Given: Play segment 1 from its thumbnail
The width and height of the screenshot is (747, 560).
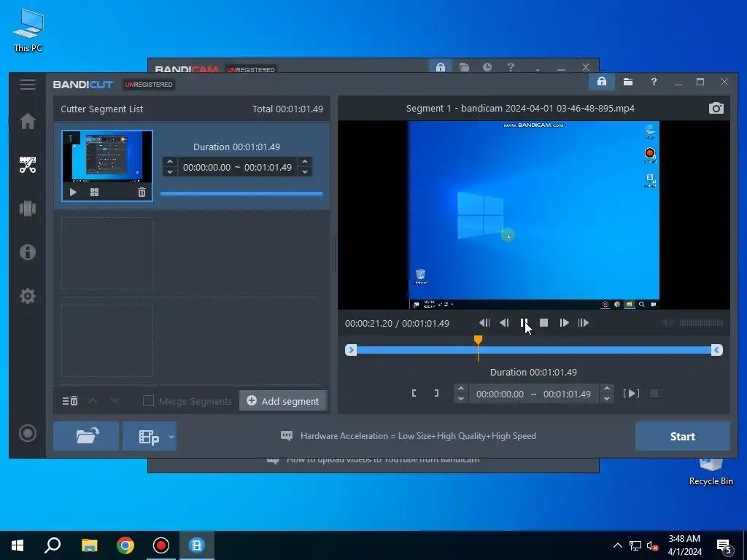Looking at the screenshot, I should (73, 192).
